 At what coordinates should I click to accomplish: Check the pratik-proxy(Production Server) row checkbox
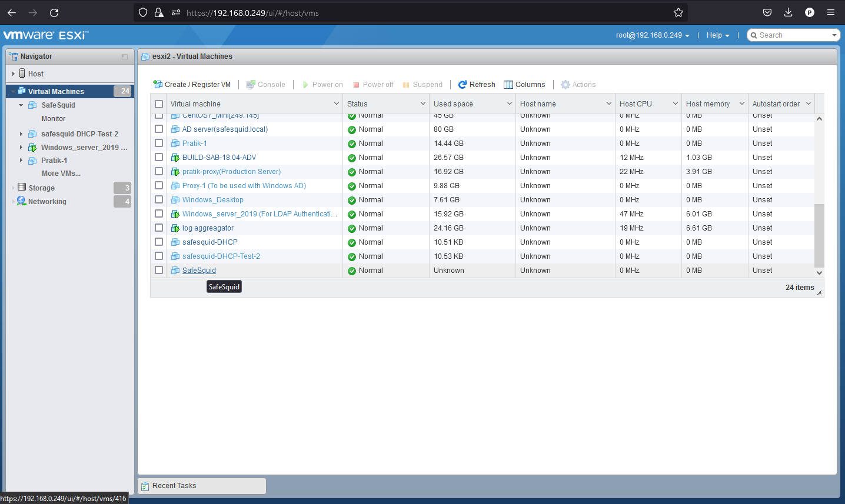pos(159,171)
